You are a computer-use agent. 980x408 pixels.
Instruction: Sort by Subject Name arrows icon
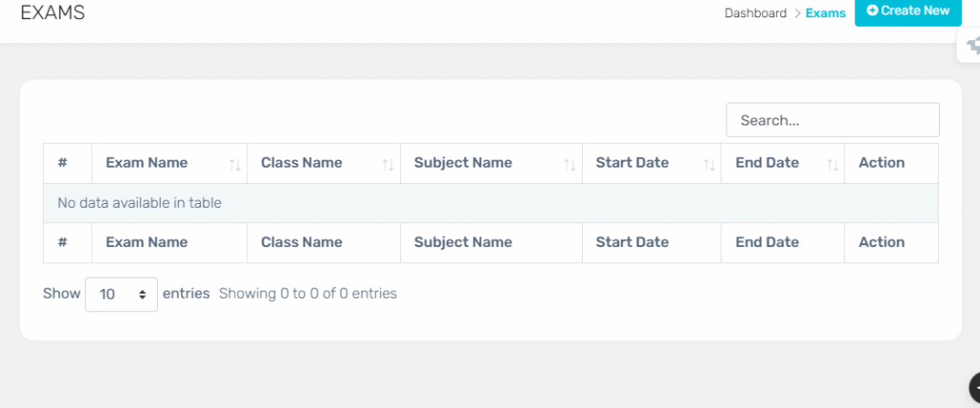(570, 165)
